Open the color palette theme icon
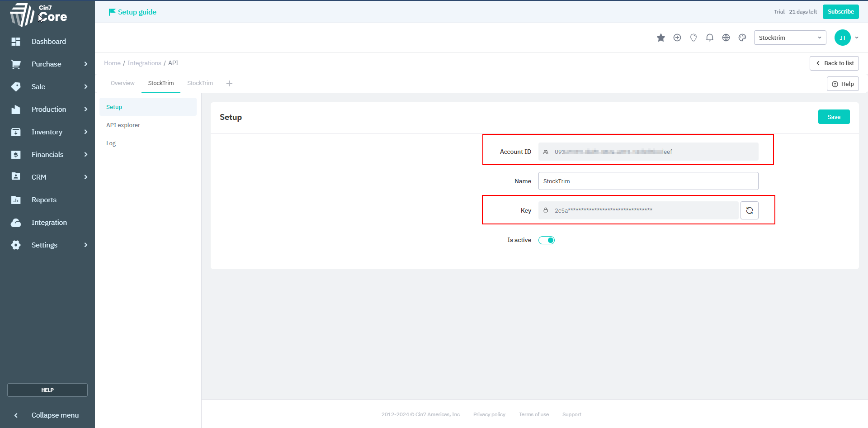This screenshot has width=868, height=428. click(x=742, y=38)
